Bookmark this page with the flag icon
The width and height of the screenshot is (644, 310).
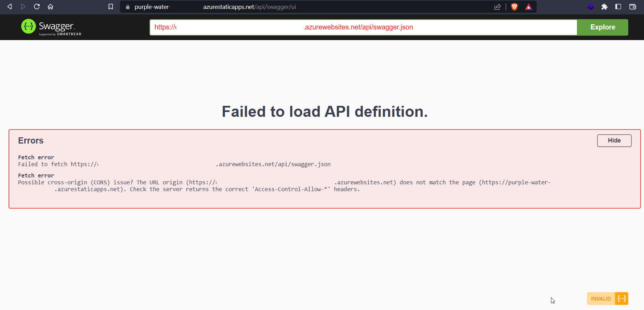110,7
